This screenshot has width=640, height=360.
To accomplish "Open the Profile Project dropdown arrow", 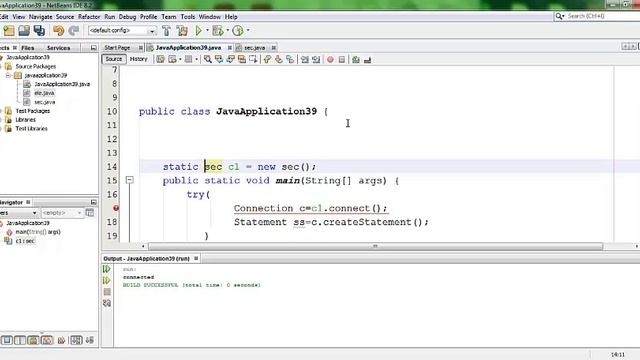I will point(248,31).
